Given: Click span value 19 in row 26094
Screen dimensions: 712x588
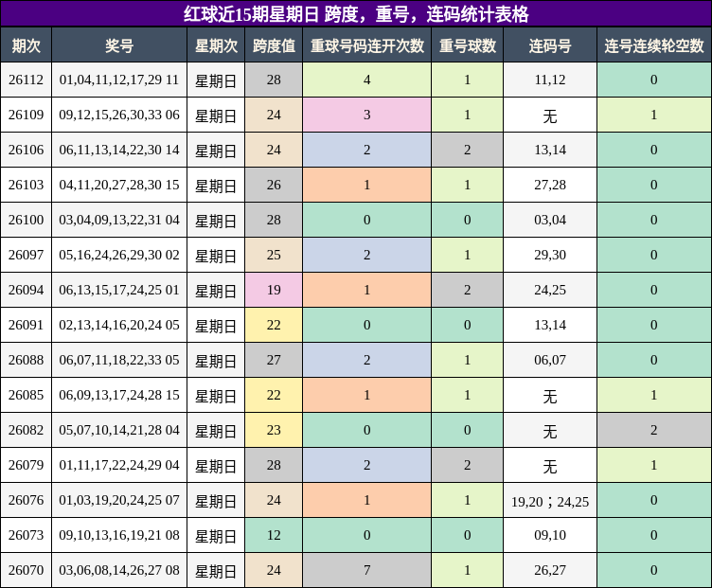Looking at the screenshot, I should tap(274, 290).
